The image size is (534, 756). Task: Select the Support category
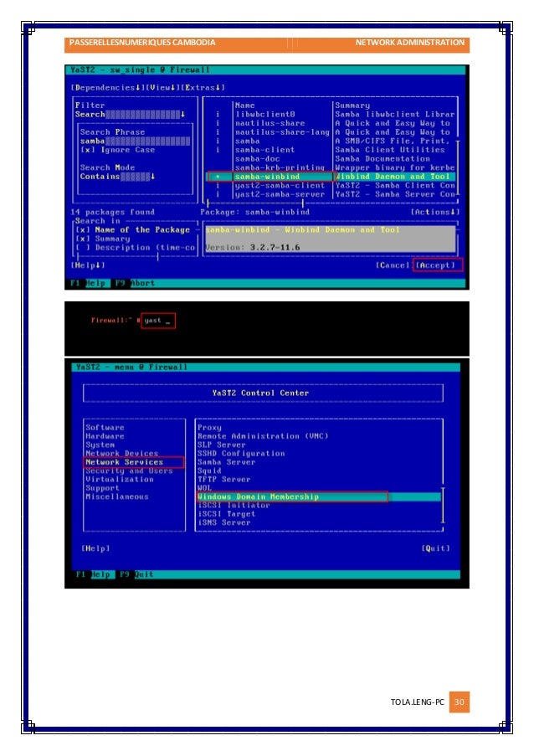coord(102,488)
